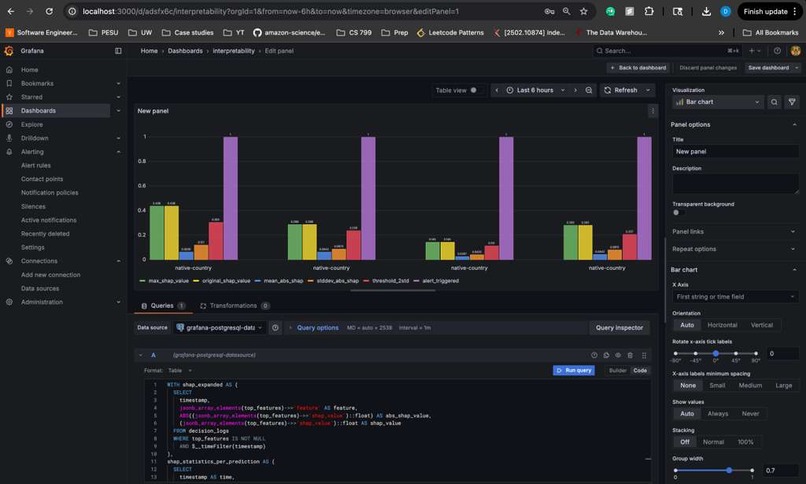Screen dimensions: 806x484
Task: Hide query A with eye icon
Action: point(618,355)
